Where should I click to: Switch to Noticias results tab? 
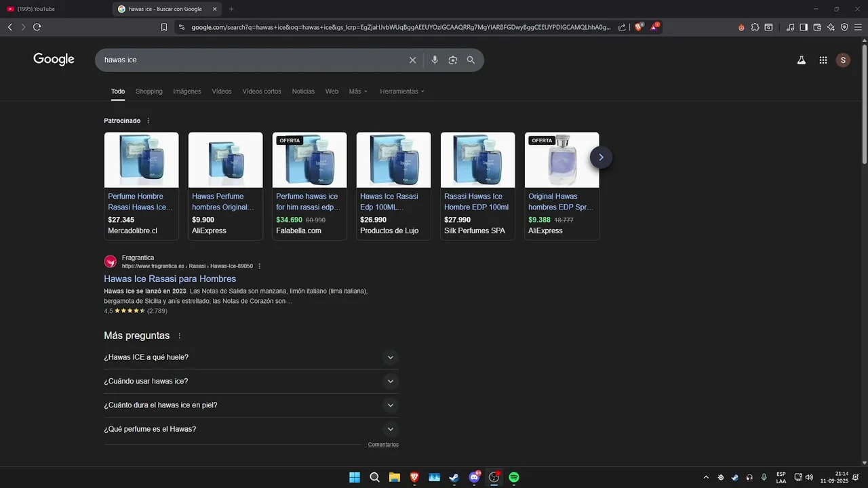click(303, 91)
